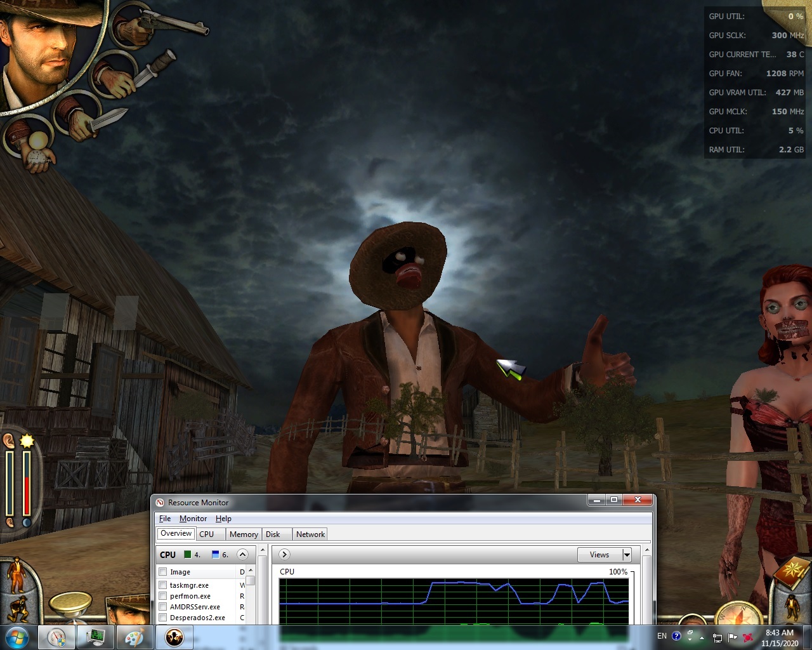The height and width of the screenshot is (650, 812).
Task: Open the Help menu in Resource Monitor
Action: point(223,519)
